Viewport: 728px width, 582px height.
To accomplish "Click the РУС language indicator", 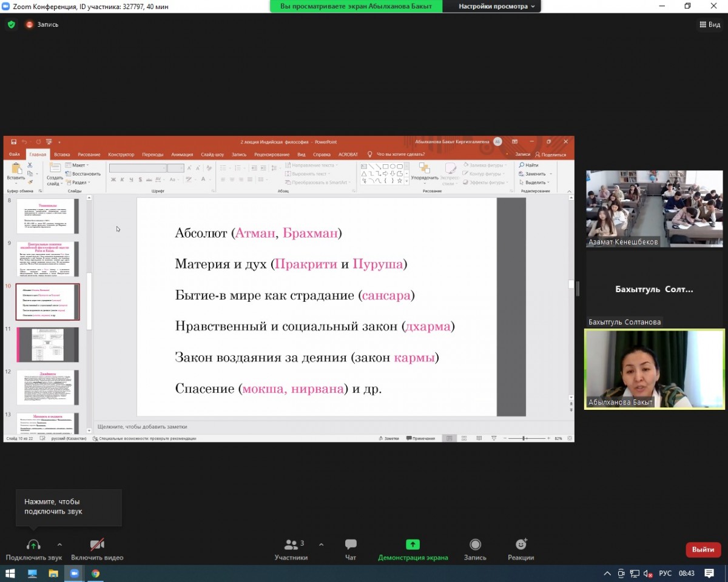I will coord(666,573).
